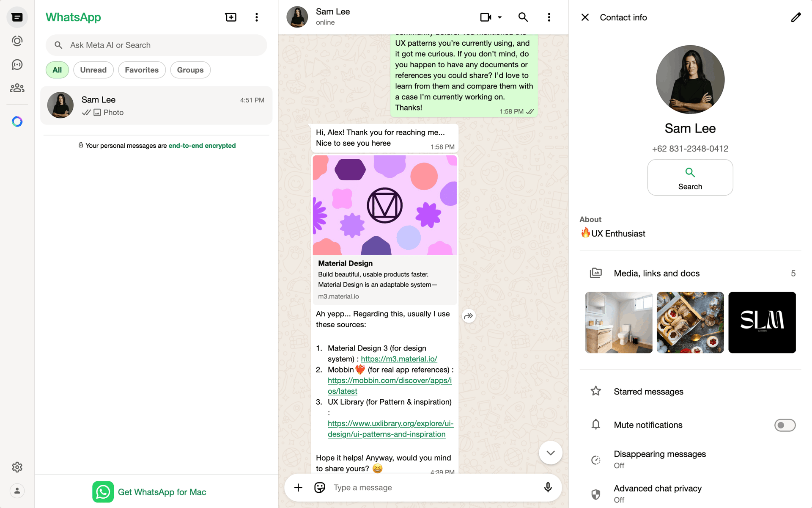Click the media gallery icon beside Media label
Image resolution: width=812 pixels, height=508 pixels.
tap(596, 273)
